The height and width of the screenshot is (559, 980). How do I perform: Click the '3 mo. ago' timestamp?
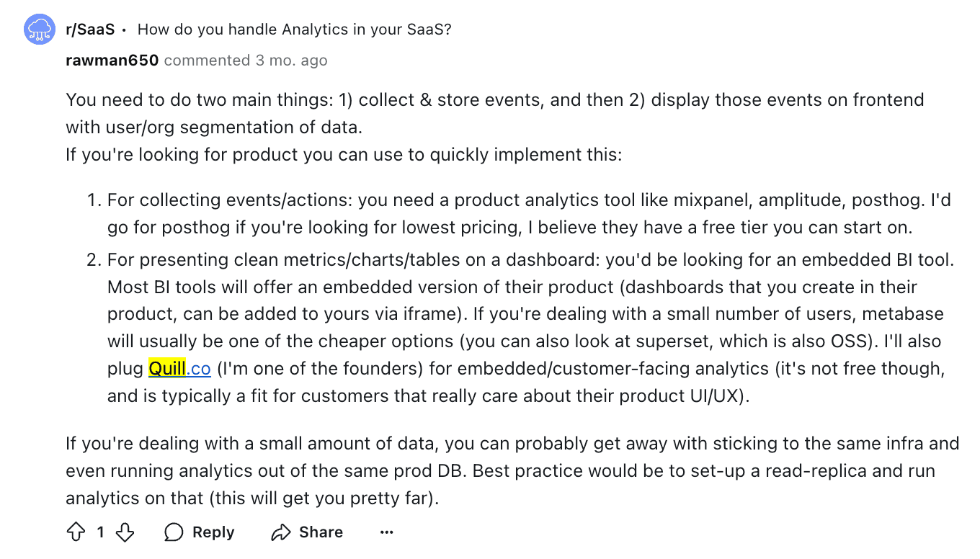point(291,61)
